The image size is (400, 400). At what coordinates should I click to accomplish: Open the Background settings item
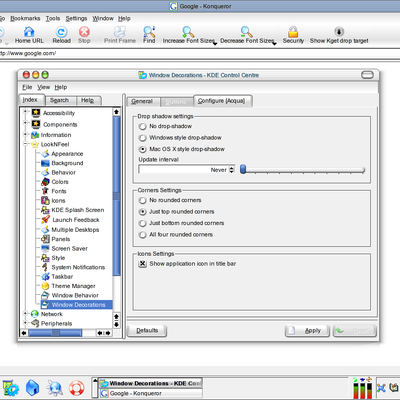pos(62,163)
